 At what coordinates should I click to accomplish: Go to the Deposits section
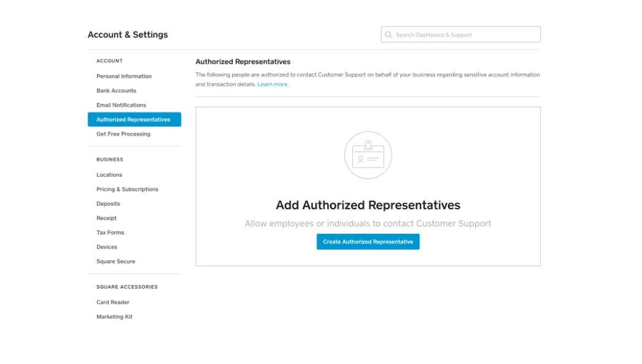pyautogui.click(x=108, y=203)
